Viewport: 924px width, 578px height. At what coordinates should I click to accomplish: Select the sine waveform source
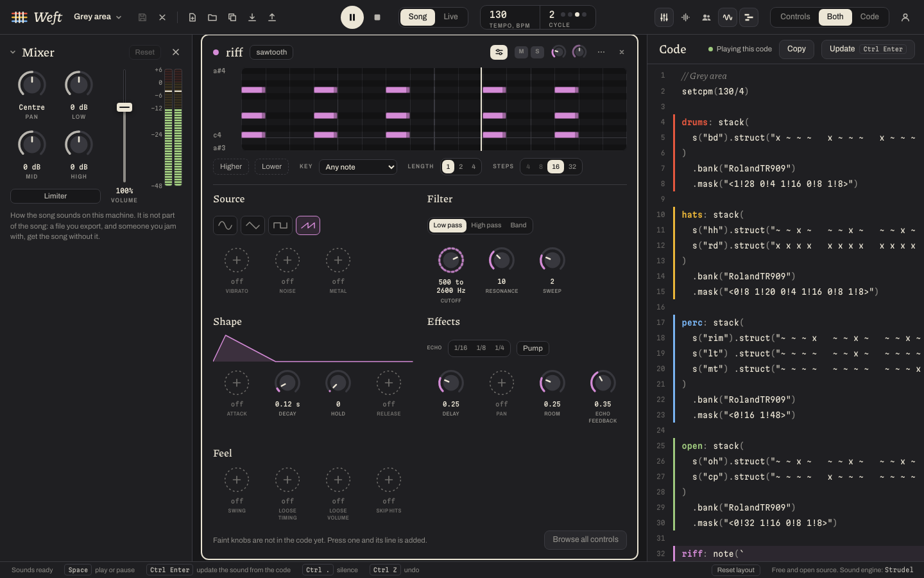click(x=225, y=225)
